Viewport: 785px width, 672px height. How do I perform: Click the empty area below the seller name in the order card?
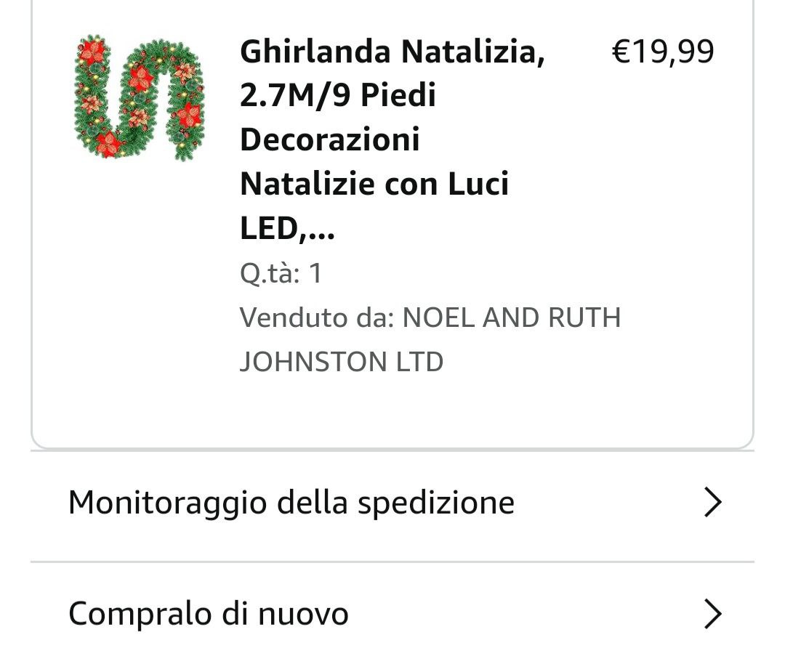tap(392, 410)
